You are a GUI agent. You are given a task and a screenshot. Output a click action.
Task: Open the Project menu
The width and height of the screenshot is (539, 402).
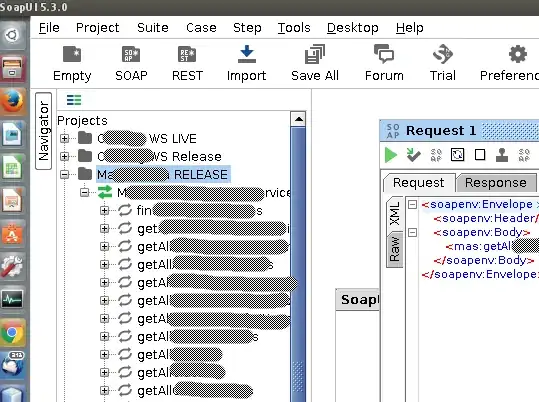click(x=98, y=28)
